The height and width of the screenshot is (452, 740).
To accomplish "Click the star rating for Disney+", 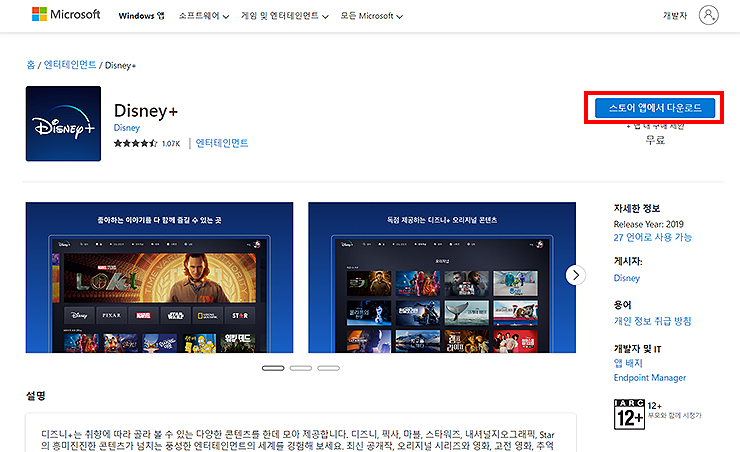I will coord(135,143).
